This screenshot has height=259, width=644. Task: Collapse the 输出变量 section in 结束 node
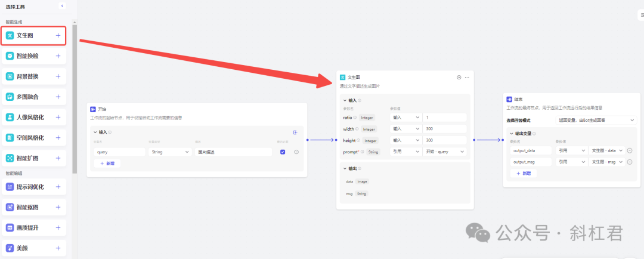tap(512, 134)
